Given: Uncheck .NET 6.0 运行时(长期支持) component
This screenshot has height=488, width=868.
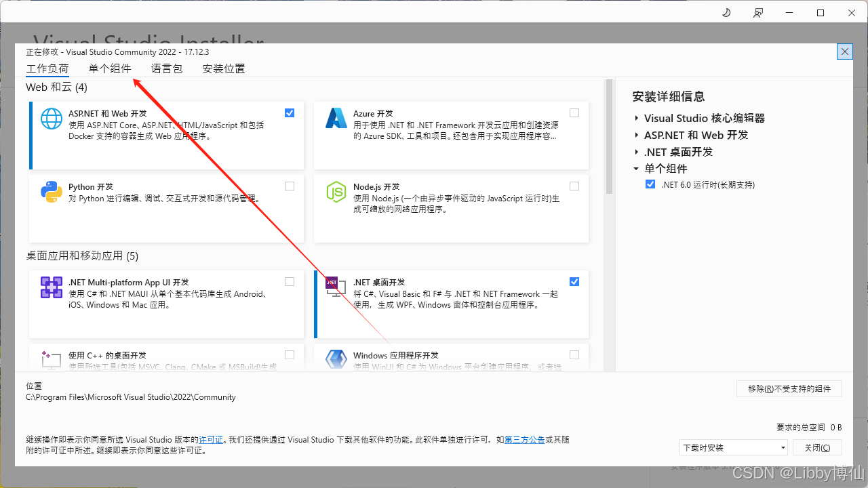Looking at the screenshot, I should point(650,184).
